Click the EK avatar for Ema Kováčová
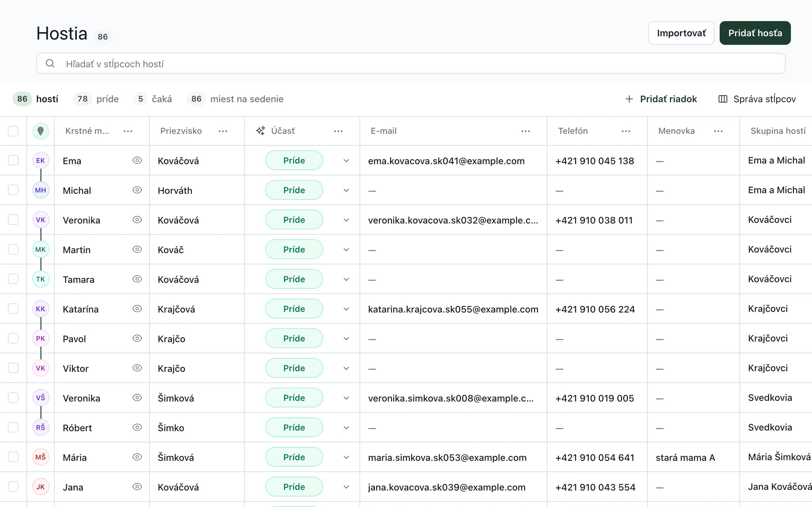812x507 pixels. (x=41, y=160)
